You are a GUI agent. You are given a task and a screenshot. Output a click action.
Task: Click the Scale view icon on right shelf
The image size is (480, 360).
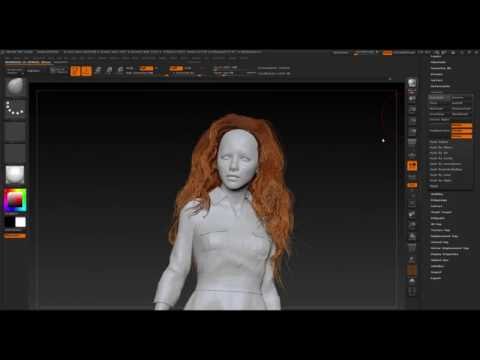coord(412,225)
